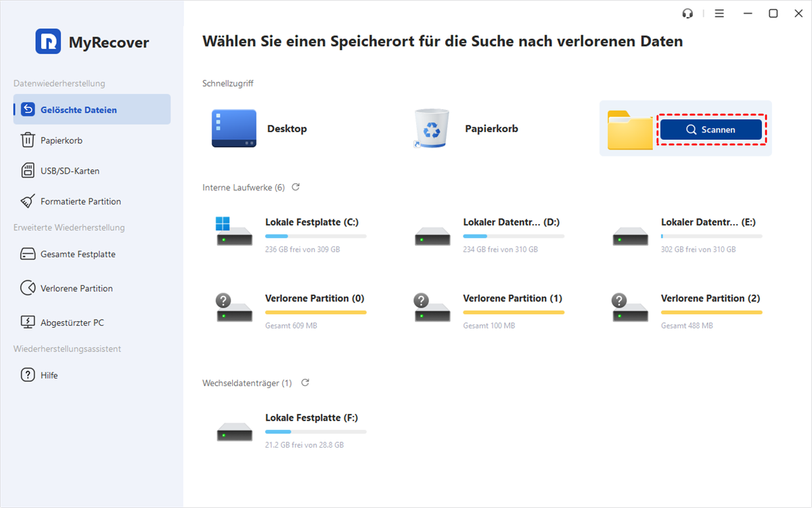Click the yellow folder icon
Image resolution: width=812 pixels, height=508 pixels.
pyautogui.click(x=629, y=129)
